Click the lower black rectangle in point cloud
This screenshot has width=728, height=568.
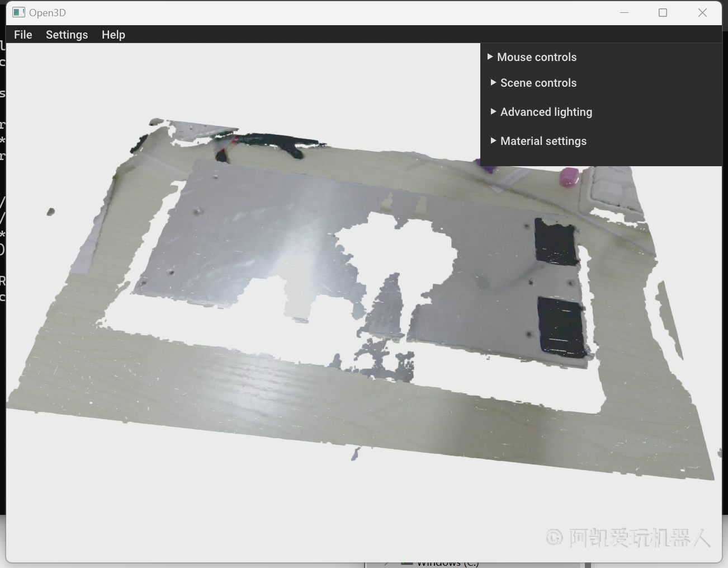tap(561, 327)
